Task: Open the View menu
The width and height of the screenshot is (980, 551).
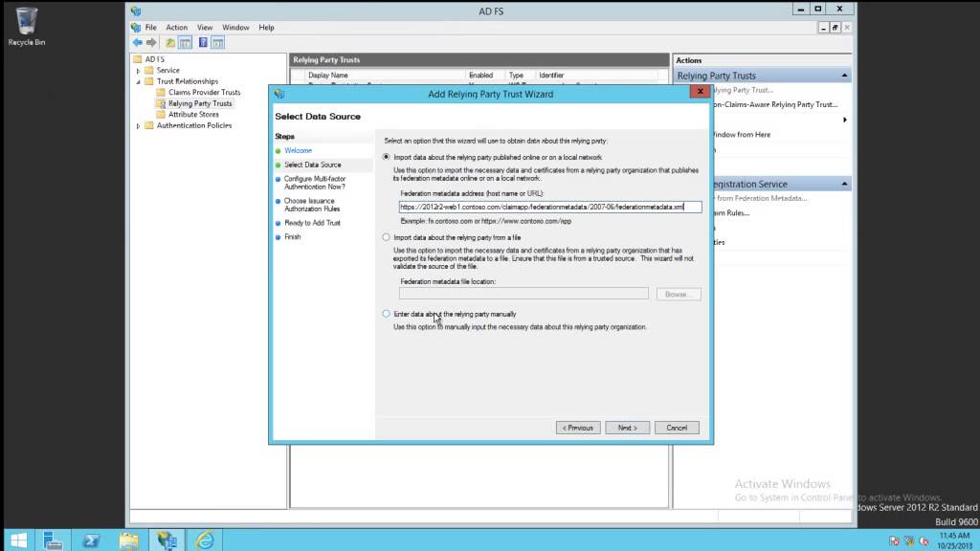Action: coord(205,28)
